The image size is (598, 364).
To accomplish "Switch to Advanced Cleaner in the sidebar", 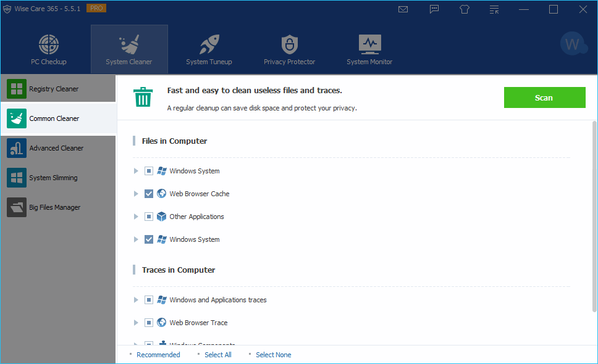I will click(x=58, y=148).
